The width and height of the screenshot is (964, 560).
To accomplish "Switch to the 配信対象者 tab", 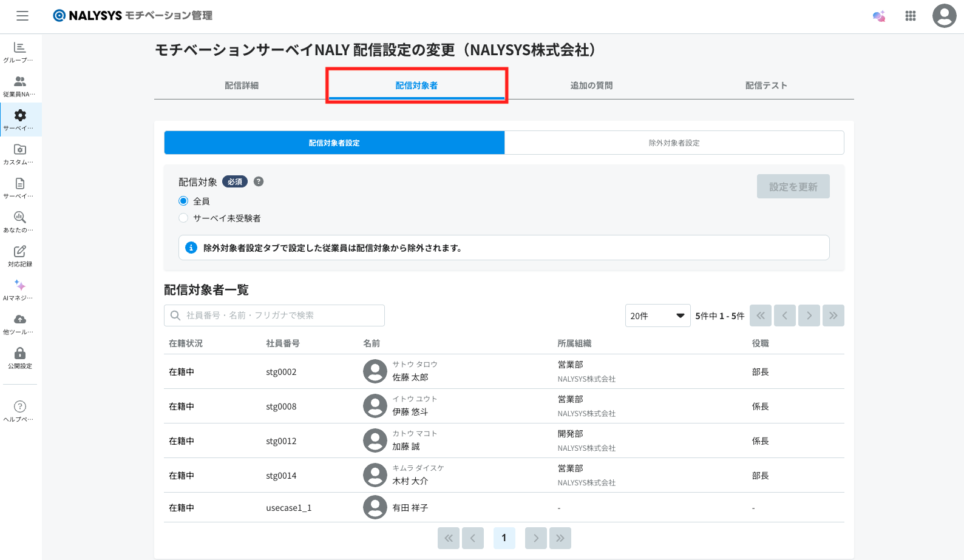I will [416, 86].
